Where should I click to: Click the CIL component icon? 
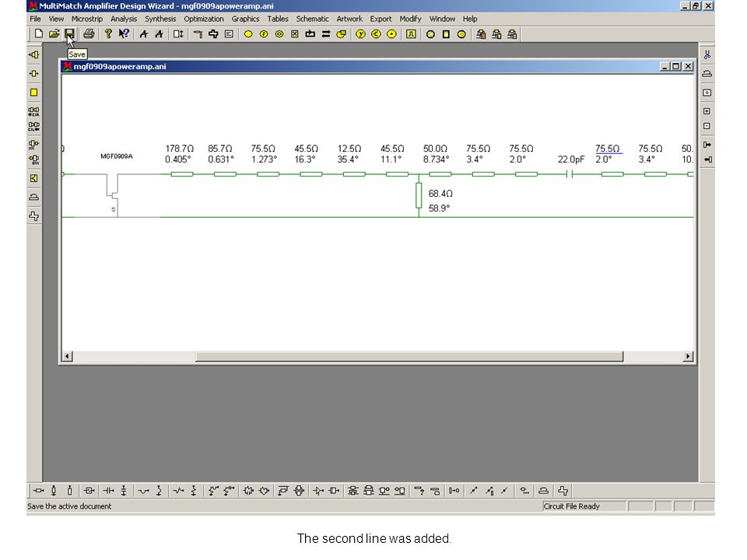tap(33, 127)
